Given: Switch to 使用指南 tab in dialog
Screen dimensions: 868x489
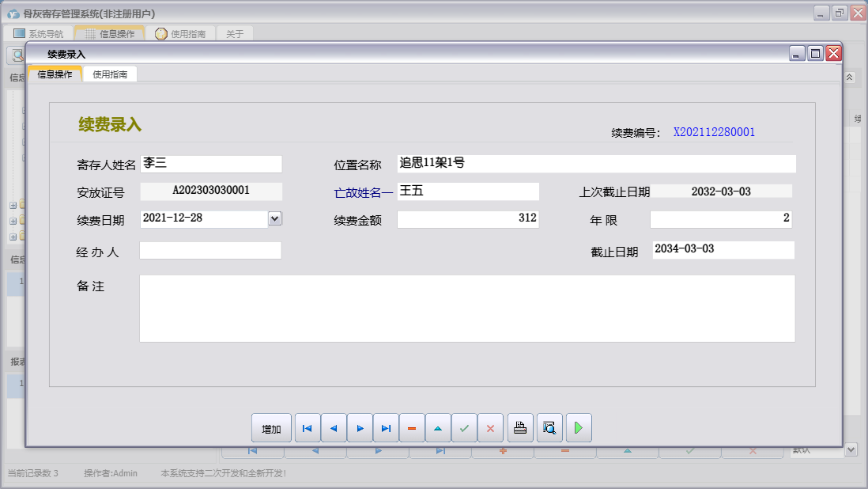Looking at the screenshot, I should pyautogui.click(x=110, y=74).
